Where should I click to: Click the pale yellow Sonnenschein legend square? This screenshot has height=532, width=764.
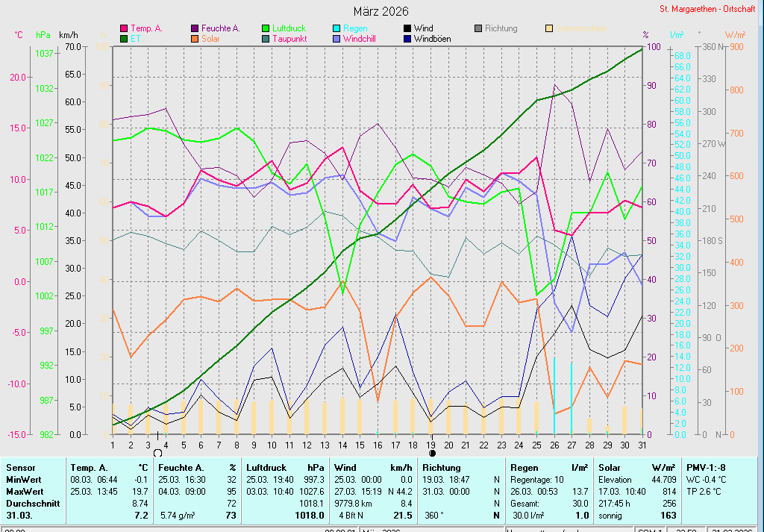click(549, 28)
